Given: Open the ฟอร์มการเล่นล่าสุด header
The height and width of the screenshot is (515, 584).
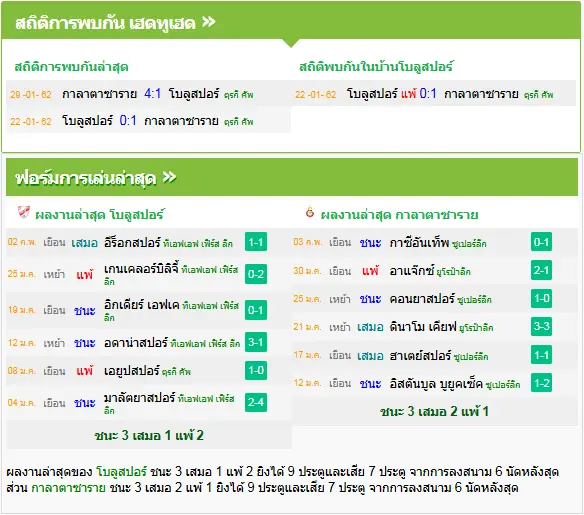Looking at the screenshot, I should [292, 177].
